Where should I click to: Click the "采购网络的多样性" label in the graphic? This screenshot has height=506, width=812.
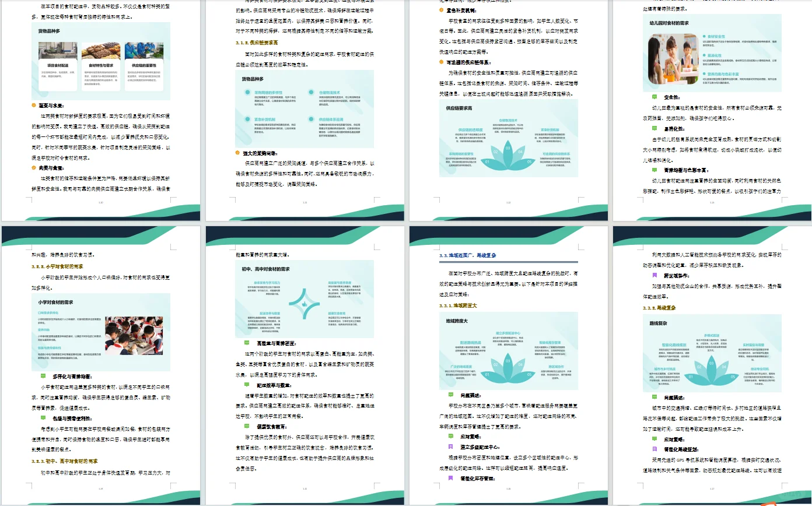tap(269, 93)
